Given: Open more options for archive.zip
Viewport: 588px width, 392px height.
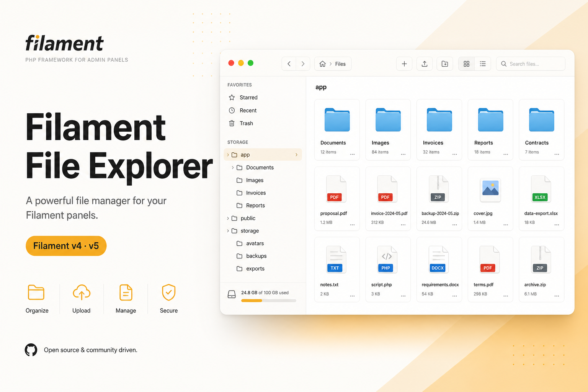Looking at the screenshot, I should [x=557, y=296].
